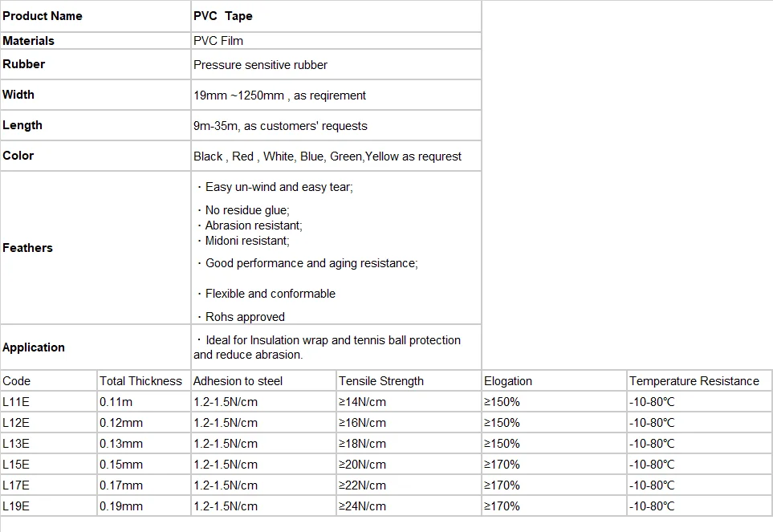
Task: Click the 'Rohs approved' feature line
Action: [x=244, y=317]
